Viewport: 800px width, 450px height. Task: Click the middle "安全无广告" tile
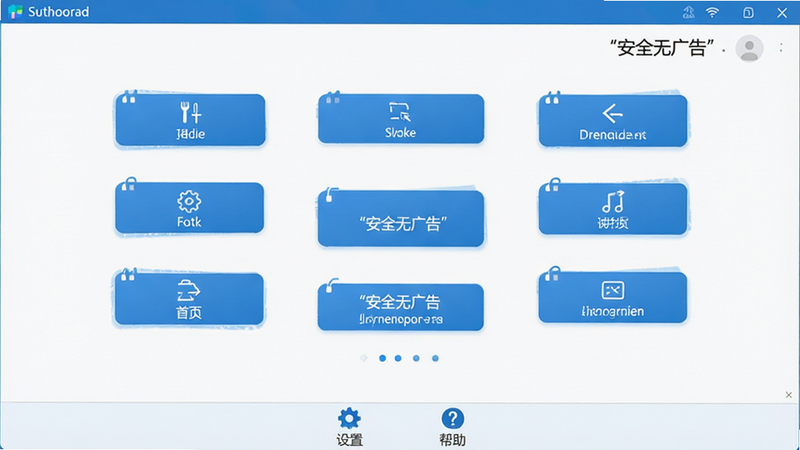(401, 218)
